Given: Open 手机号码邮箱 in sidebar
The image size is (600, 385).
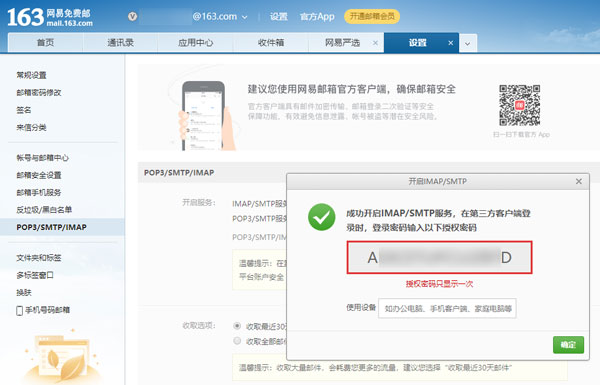Looking at the screenshot, I should coord(47,310).
